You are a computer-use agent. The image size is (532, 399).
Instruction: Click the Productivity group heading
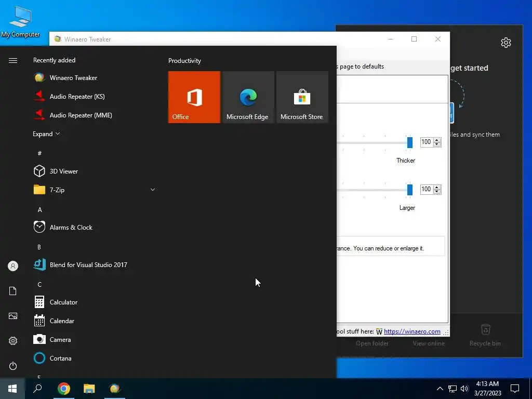184,61
